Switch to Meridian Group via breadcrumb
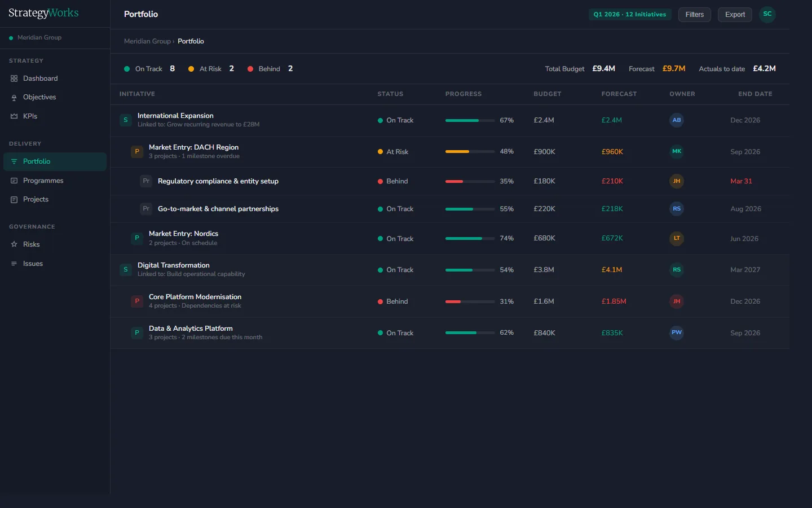812x508 pixels. [147, 41]
